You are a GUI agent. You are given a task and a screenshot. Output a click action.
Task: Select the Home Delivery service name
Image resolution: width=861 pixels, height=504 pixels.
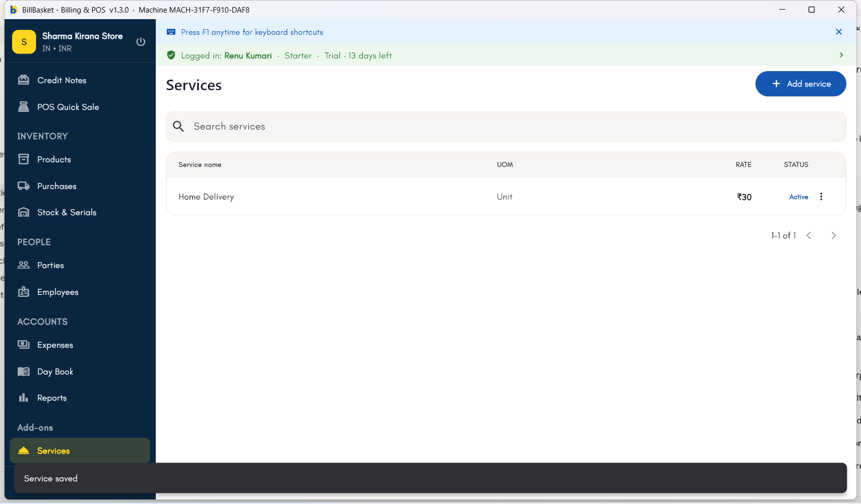(206, 197)
